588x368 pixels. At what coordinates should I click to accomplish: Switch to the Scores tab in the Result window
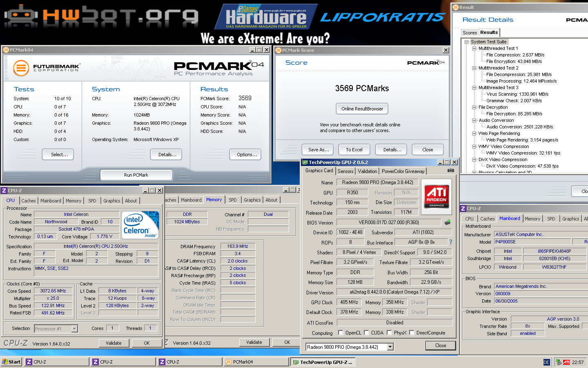coord(470,33)
